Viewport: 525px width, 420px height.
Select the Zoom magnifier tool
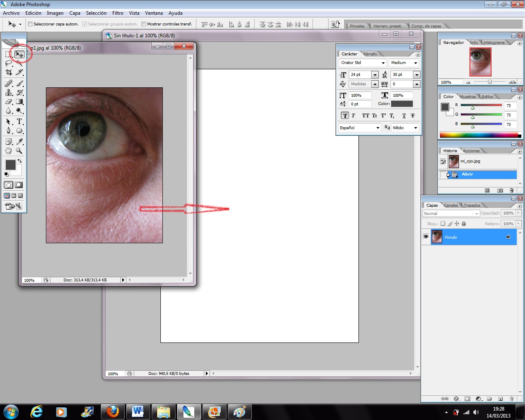[19, 151]
